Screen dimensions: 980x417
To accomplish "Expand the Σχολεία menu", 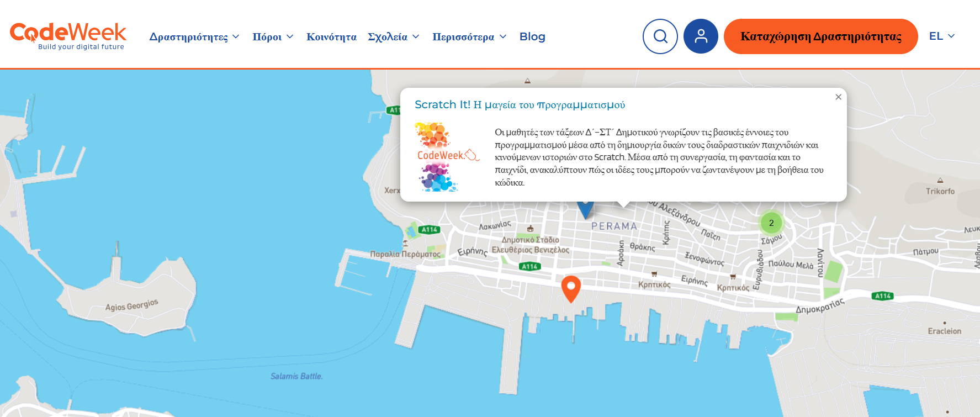I will (x=394, y=37).
